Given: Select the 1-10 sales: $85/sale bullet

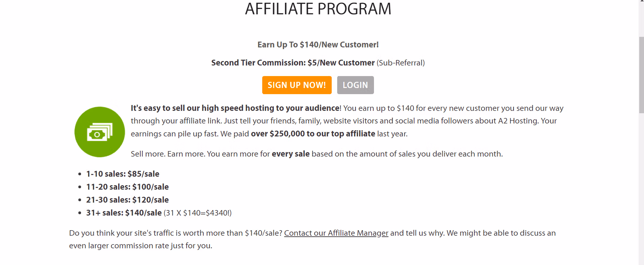Looking at the screenshot, I should coord(123,174).
